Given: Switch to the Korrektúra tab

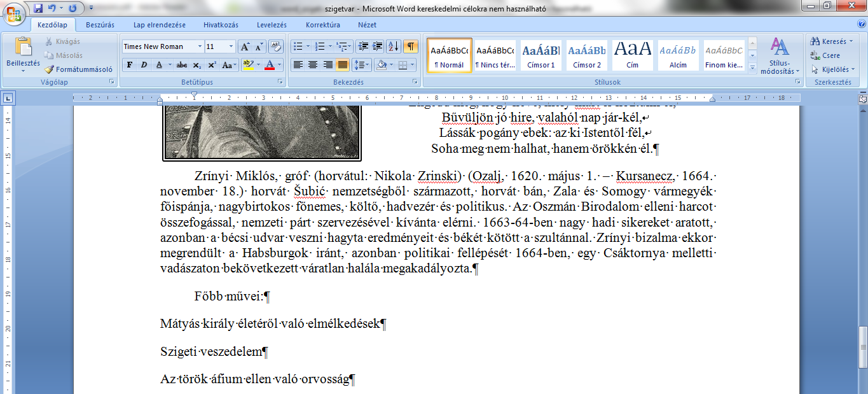Looking at the screenshot, I should coord(322,25).
